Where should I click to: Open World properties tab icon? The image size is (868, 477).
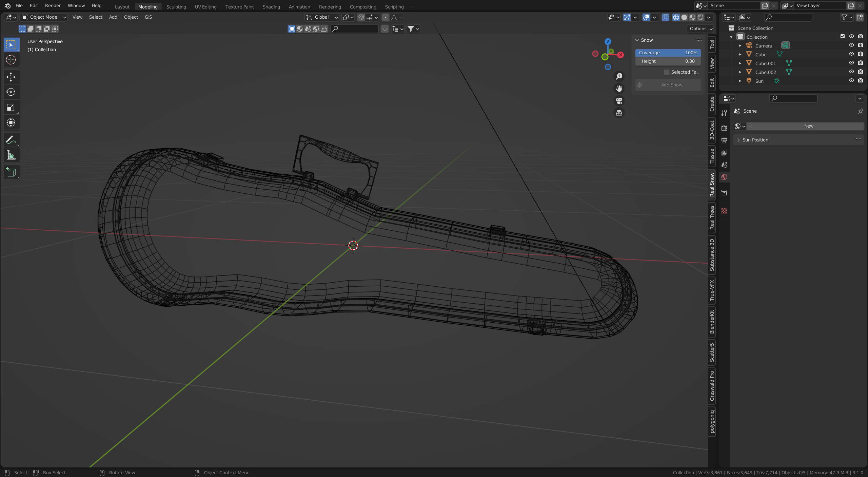(724, 177)
